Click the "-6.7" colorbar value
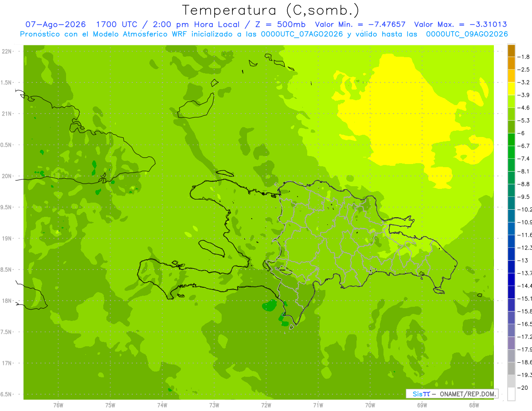This screenshot has height=411, width=532. pos(524,146)
